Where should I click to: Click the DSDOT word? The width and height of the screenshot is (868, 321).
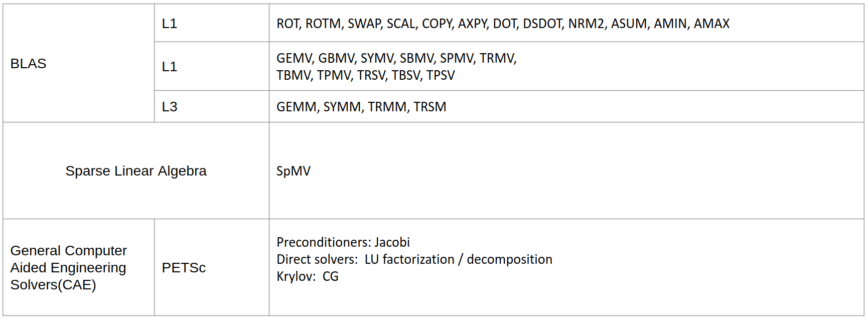tap(542, 24)
